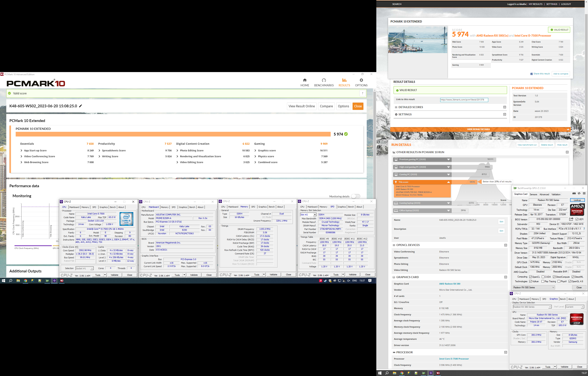The width and height of the screenshot is (588, 376).
Task: Toggle the Ray Tracing checkbox in GPU-Z
Action: click(x=543, y=282)
